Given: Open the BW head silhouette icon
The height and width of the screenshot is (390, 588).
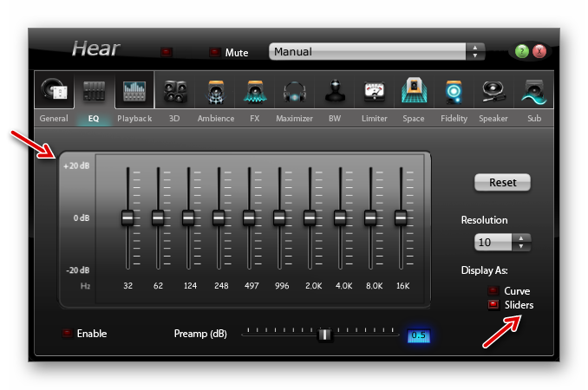Looking at the screenshot, I should click(x=335, y=91).
